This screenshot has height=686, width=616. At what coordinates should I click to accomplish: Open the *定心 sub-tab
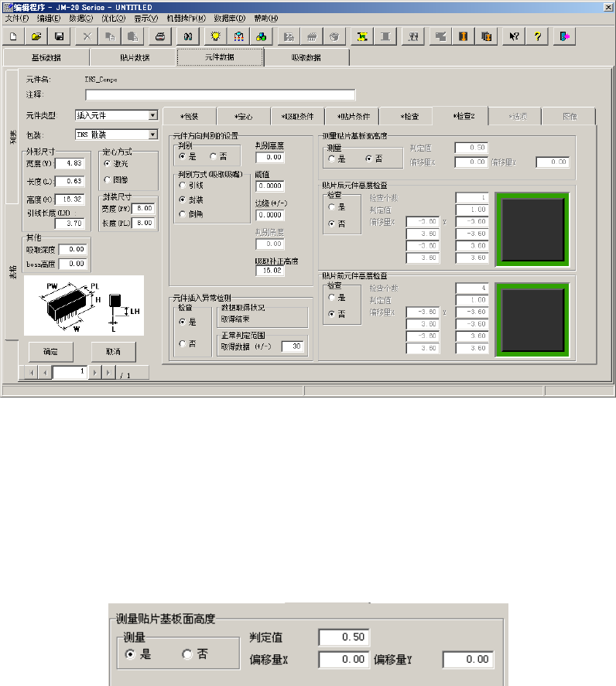tap(244, 116)
